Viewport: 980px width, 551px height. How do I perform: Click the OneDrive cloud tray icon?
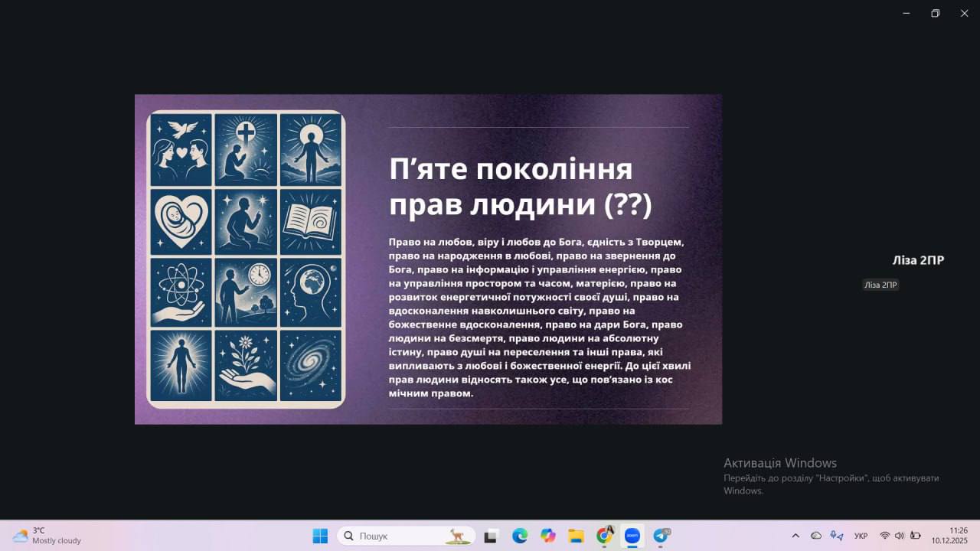816,536
